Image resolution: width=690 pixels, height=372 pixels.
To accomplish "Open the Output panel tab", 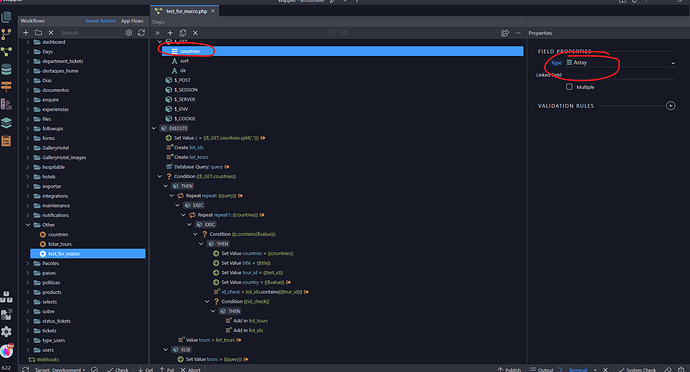I will click(542, 369).
